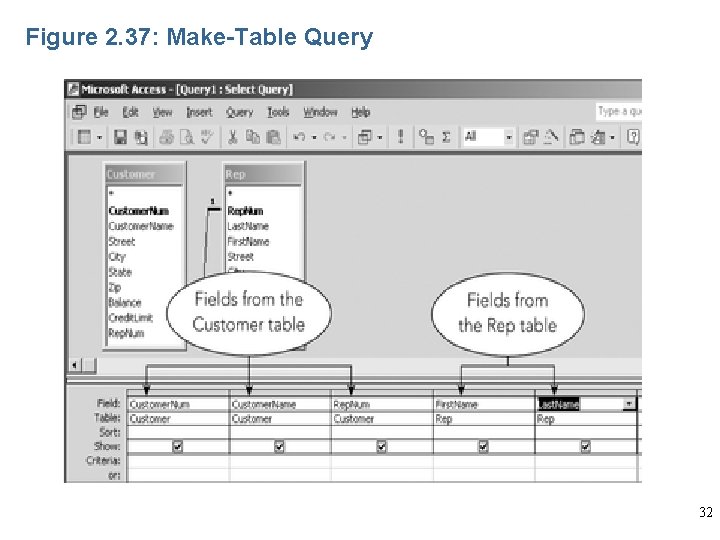This screenshot has width=720, height=540.
Task: Open the New Object dropdown arrow
Action: click(612, 137)
